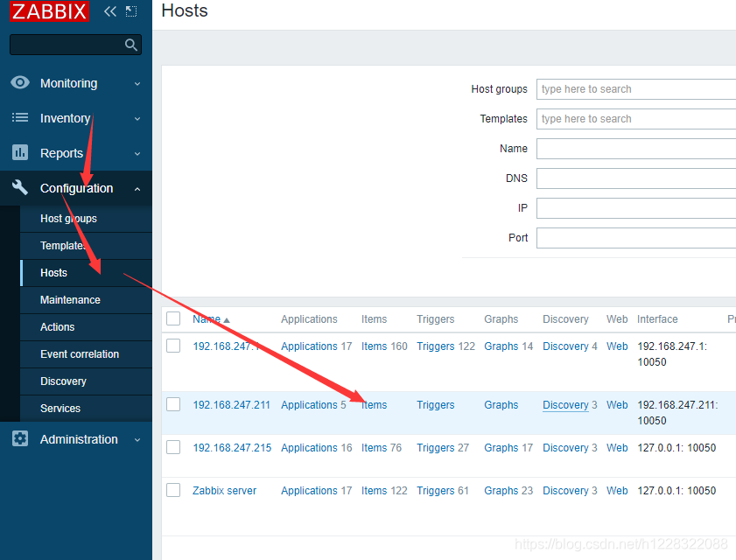736x560 pixels.
Task: Open Applications 17 for Zabbix server
Action: pos(309,491)
